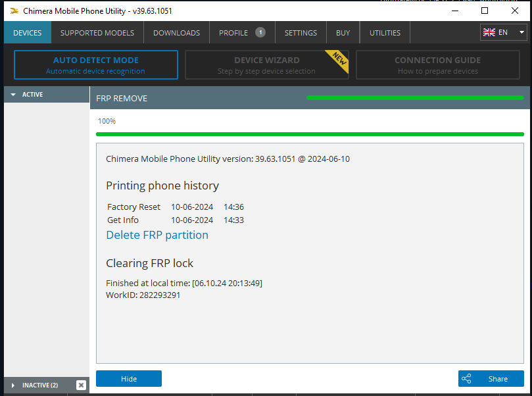Click the UK flag language icon
The image size is (532, 396).
489,32
